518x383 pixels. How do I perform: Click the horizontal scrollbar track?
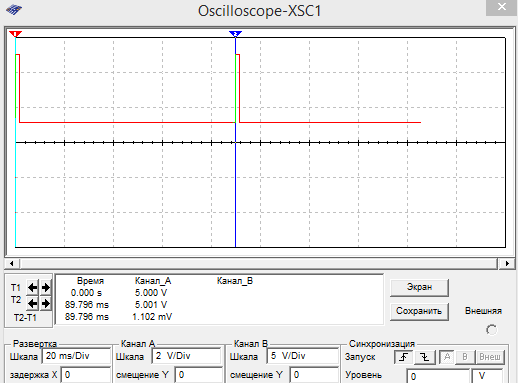(259, 264)
